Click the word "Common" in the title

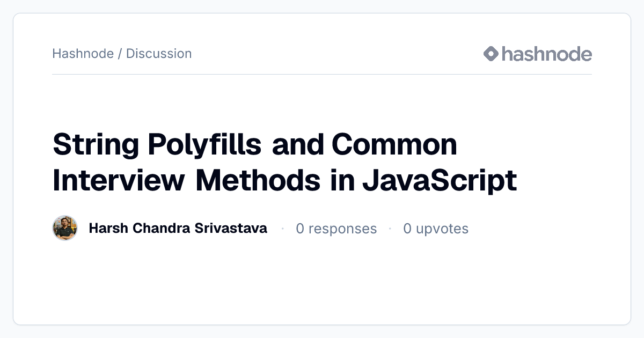pyautogui.click(x=394, y=145)
